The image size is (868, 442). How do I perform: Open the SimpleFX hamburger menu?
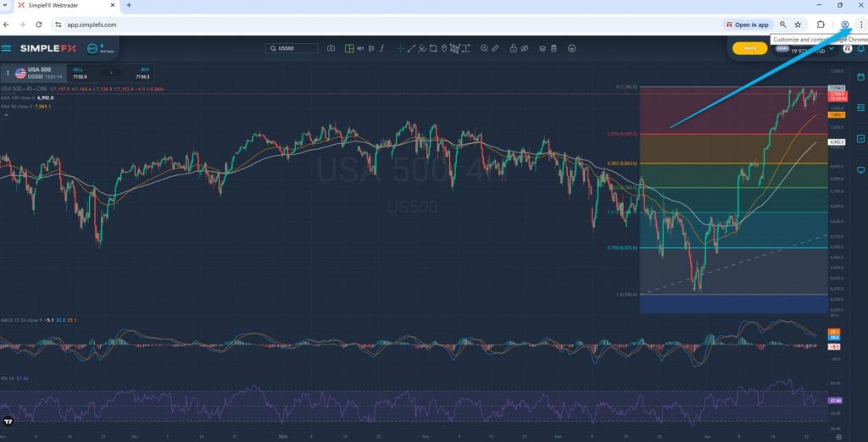point(7,48)
